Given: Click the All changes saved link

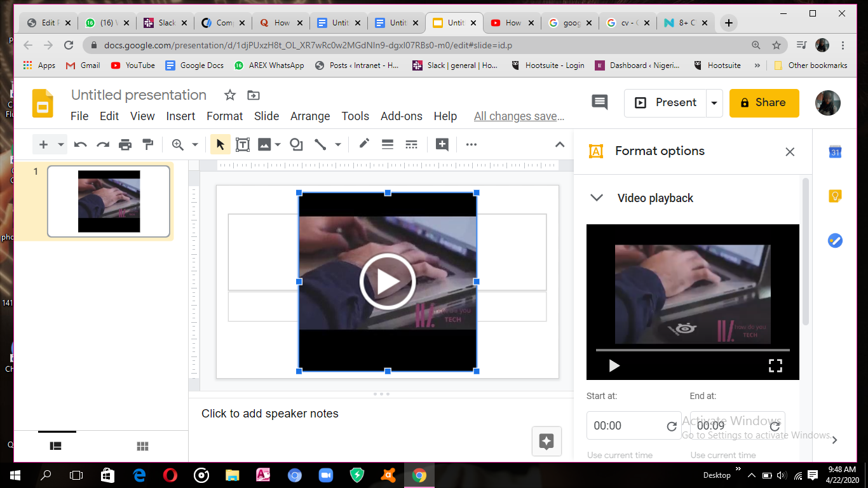Looking at the screenshot, I should click(x=519, y=116).
